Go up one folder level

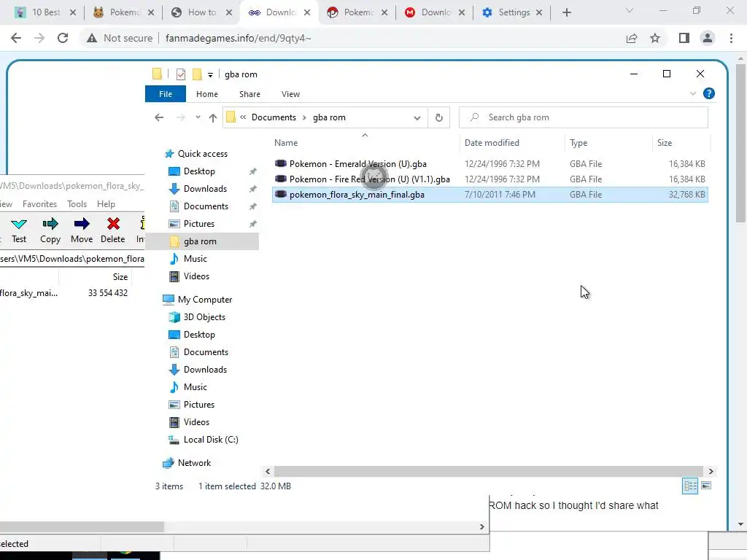pos(213,117)
